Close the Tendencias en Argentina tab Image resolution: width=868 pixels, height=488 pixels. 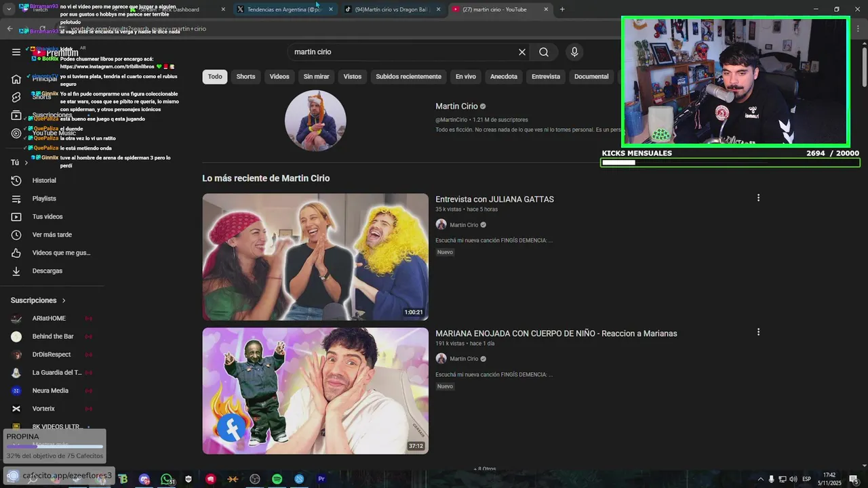(x=331, y=9)
